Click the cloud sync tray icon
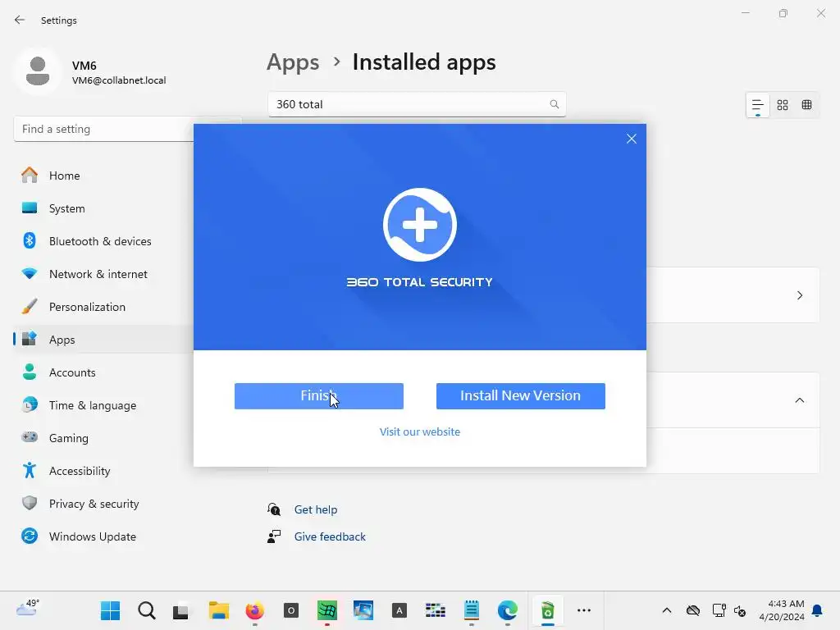840x630 pixels. pos(693,610)
